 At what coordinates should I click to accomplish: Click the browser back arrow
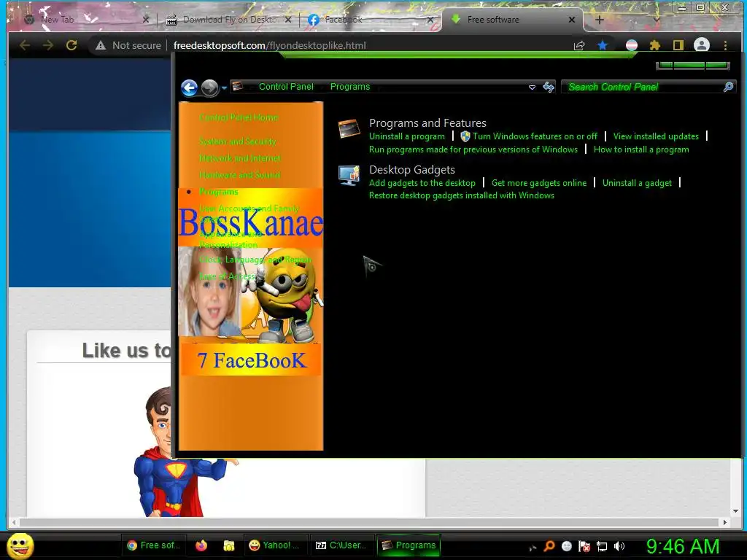[25, 45]
